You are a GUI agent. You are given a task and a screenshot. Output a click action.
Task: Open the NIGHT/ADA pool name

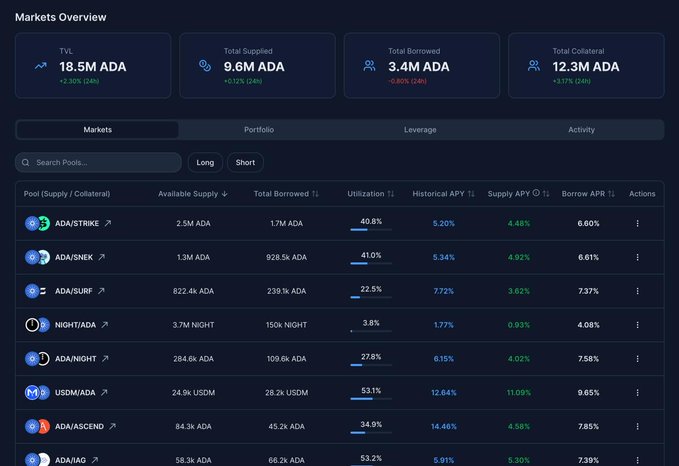coord(75,324)
